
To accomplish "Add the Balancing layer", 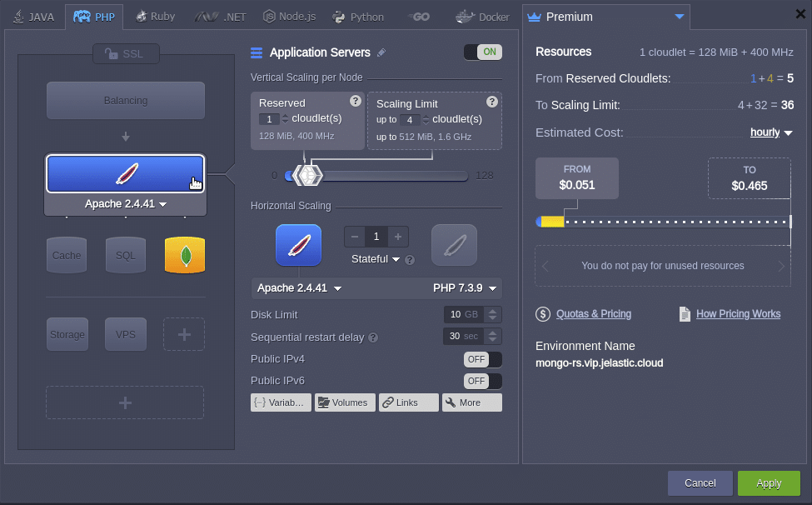I will tap(126, 101).
